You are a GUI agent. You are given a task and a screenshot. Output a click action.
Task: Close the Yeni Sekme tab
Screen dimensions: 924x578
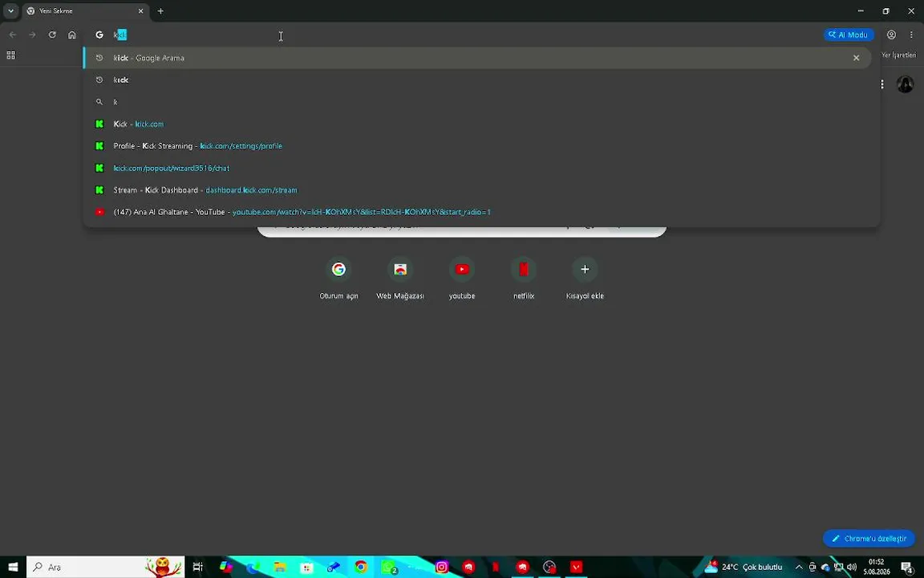tap(140, 10)
